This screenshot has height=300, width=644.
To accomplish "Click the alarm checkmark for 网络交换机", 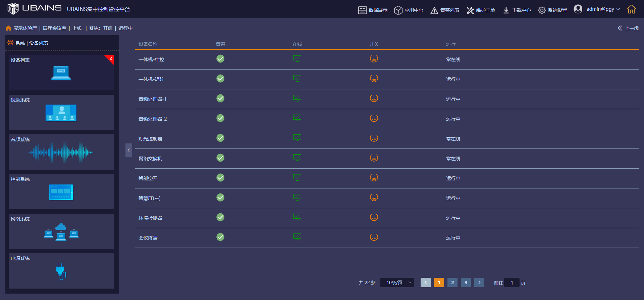I will [x=220, y=158].
